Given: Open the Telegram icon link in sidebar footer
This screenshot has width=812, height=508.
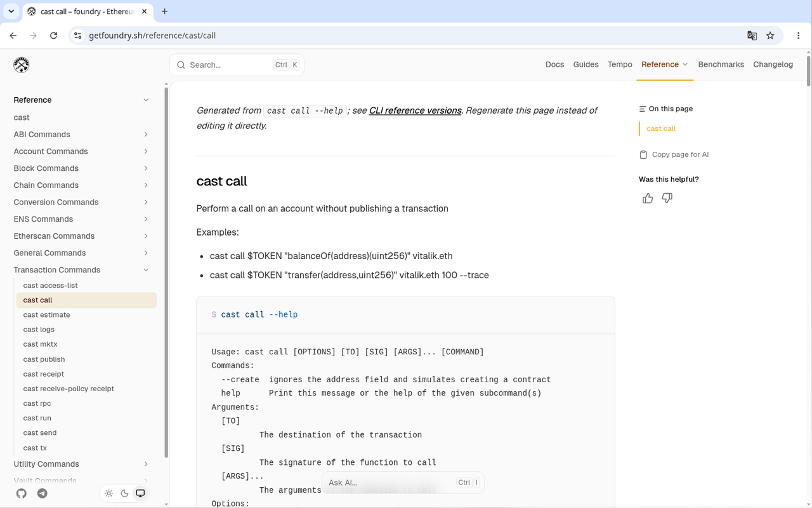Looking at the screenshot, I should pyautogui.click(x=43, y=493).
